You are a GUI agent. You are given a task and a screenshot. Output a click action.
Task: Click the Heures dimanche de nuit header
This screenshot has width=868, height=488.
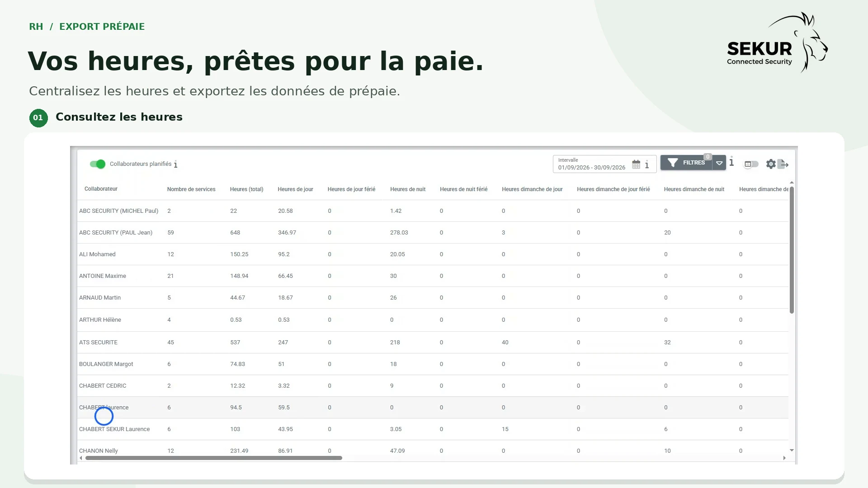pyautogui.click(x=694, y=189)
